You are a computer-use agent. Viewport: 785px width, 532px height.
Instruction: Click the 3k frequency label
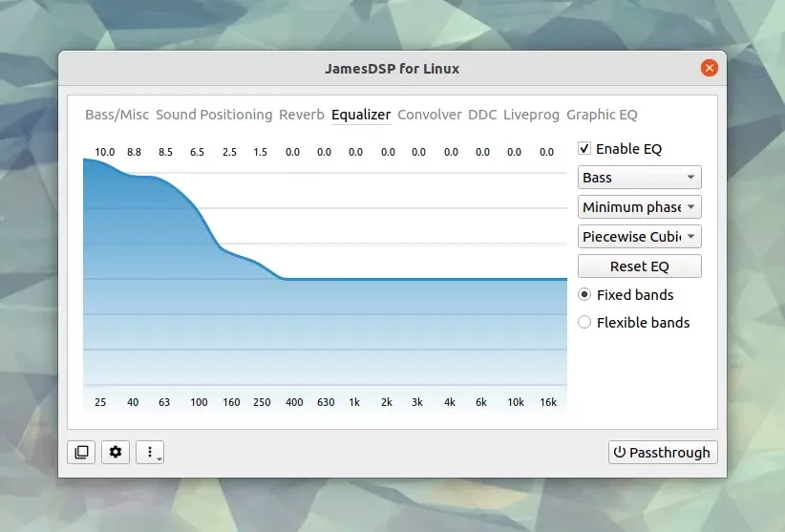(417, 402)
